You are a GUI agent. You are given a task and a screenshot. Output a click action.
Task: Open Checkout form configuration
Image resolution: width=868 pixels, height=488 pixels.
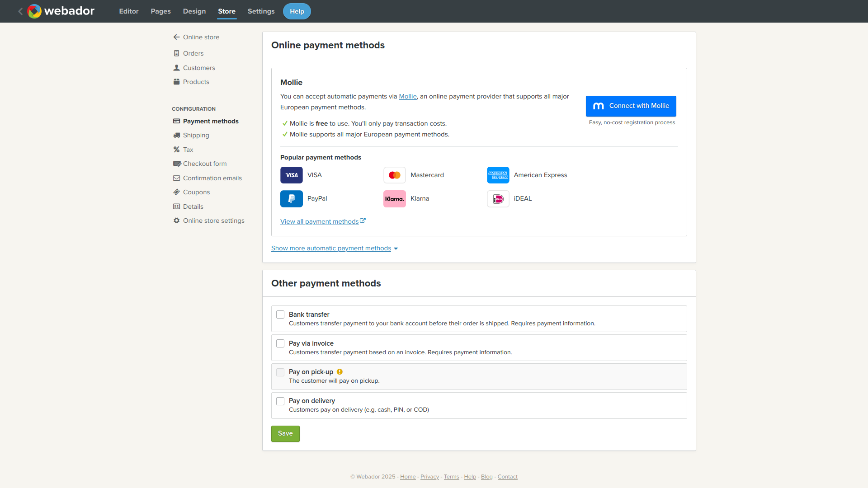pos(205,164)
